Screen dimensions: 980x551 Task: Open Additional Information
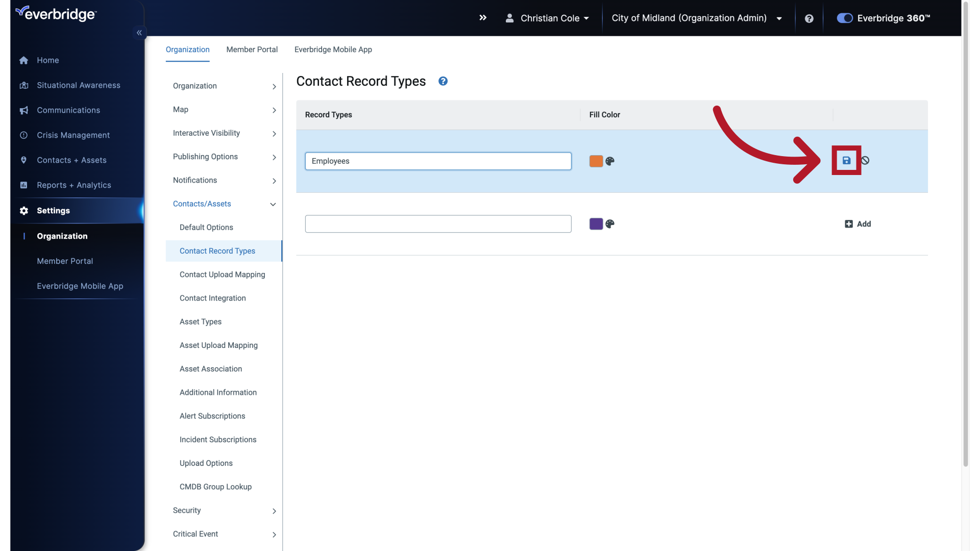(218, 392)
